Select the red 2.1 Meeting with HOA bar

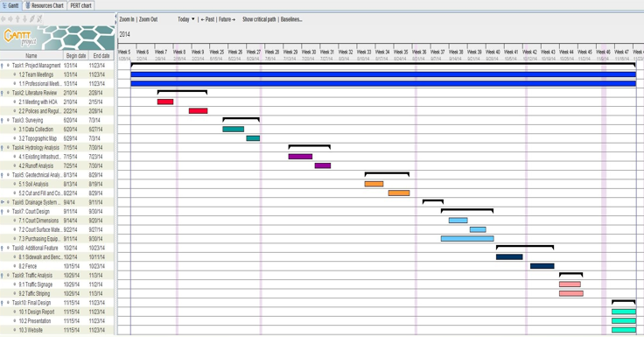point(165,102)
